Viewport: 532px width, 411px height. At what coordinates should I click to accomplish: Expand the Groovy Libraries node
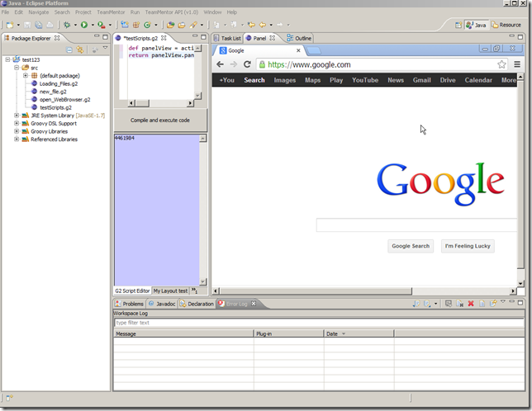click(x=16, y=131)
